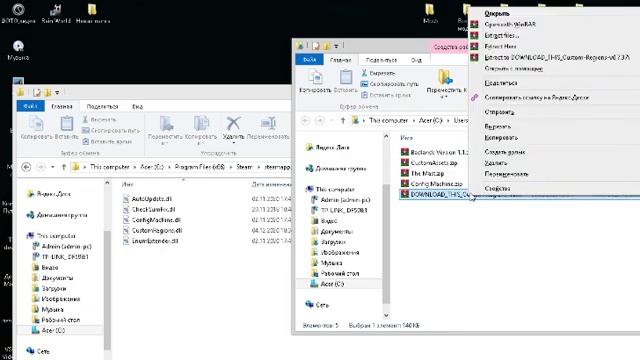
Task: Click Открыть at the top of the context menu
Action: 497,13
